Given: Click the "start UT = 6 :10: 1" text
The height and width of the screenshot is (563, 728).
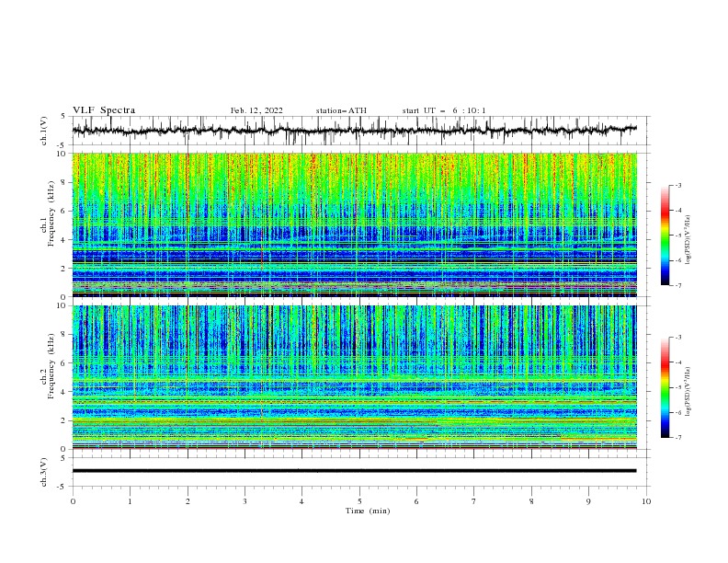Looking at the screenshot, I should pyautogui.click(x=444, y=110).
